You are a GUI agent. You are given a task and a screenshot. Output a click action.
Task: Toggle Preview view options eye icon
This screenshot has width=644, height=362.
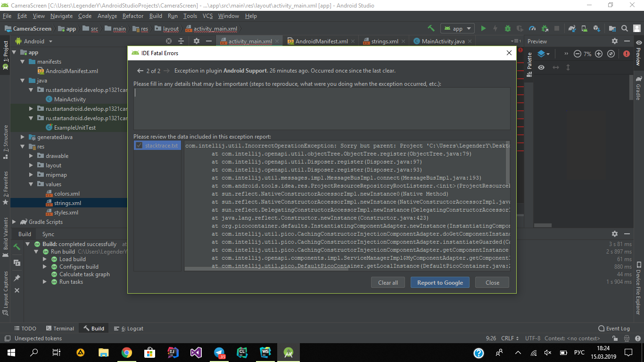pyautogui.click(x=541, y=67)
